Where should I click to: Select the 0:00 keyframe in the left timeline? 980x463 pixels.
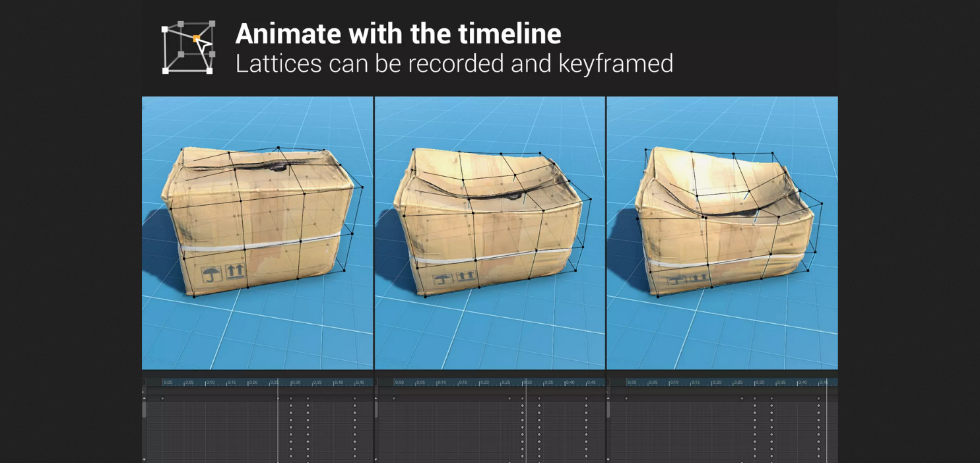[x=162, y=398]
